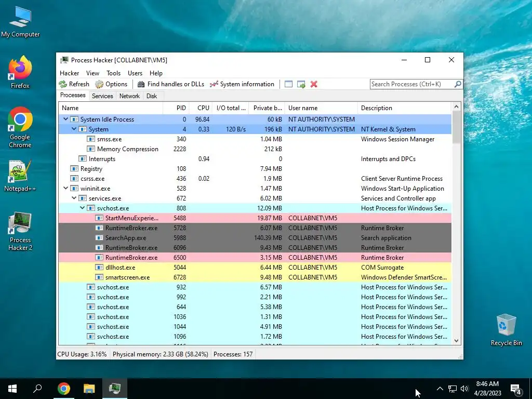Sort by the CPU column header

tap(201, 108)
